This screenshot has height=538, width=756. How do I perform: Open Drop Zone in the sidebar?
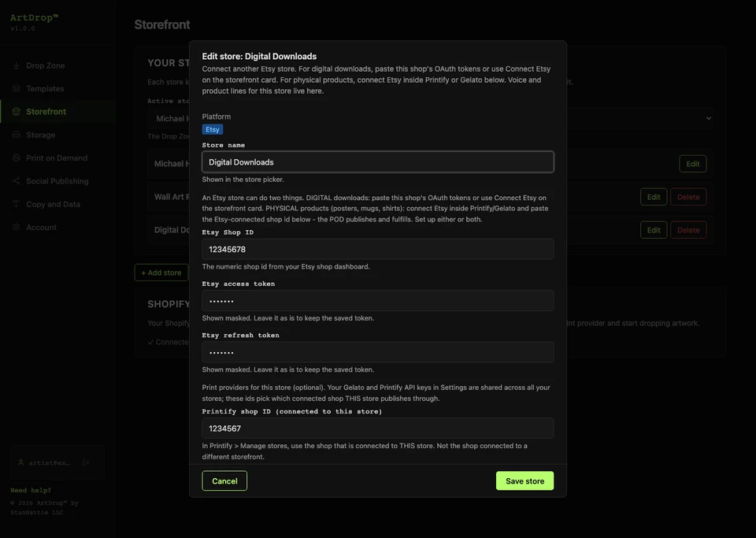tap(57, 65)
